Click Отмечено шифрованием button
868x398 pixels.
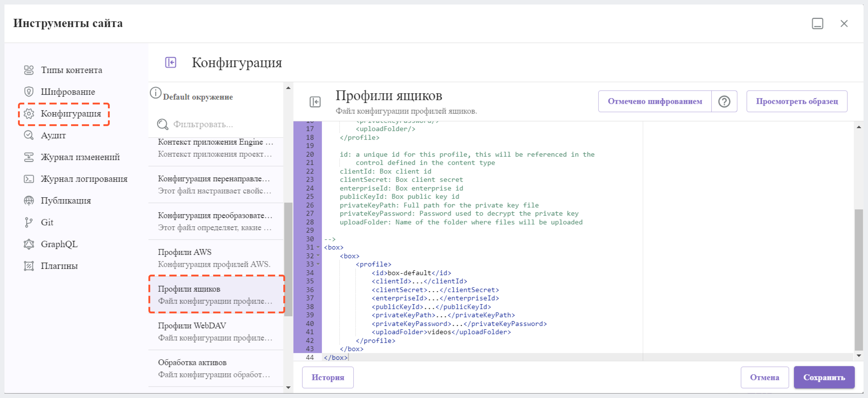[655, 101]
